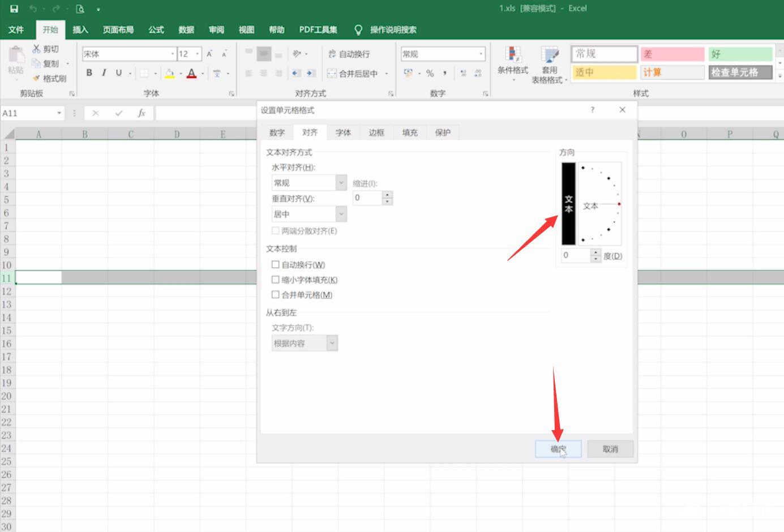The height and width of the screenshot is (532, 784).
Task: Open the 插入 ribbon tab
Action: (80, 29)
